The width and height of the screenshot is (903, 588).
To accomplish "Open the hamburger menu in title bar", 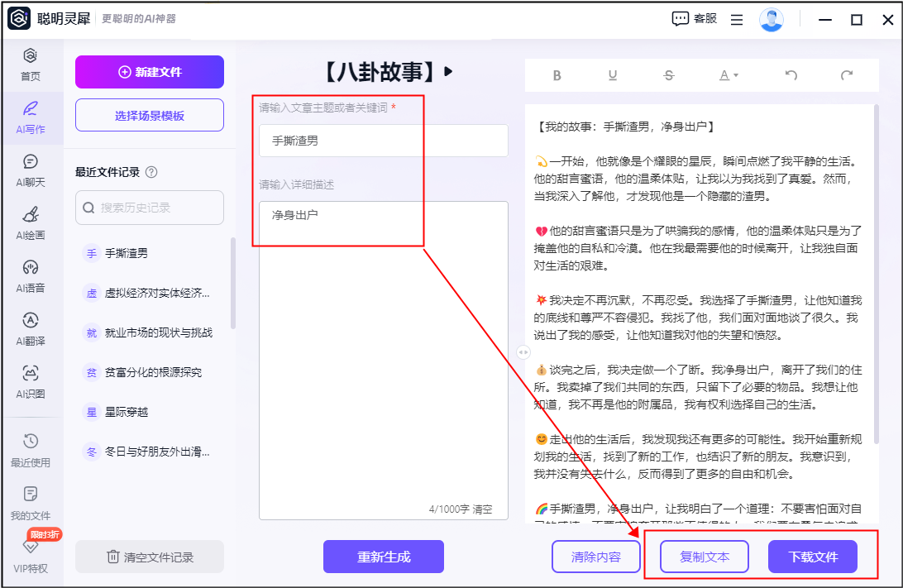I will (x=737, y=19).
